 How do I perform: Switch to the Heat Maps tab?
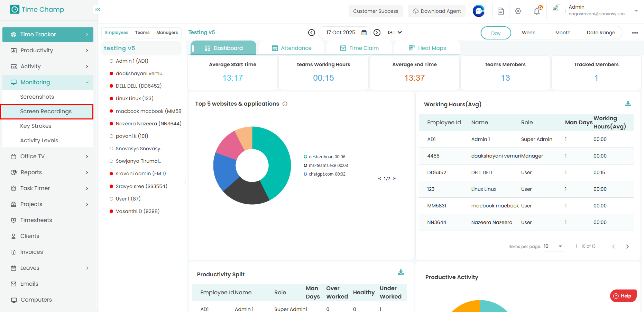(427, 48)
